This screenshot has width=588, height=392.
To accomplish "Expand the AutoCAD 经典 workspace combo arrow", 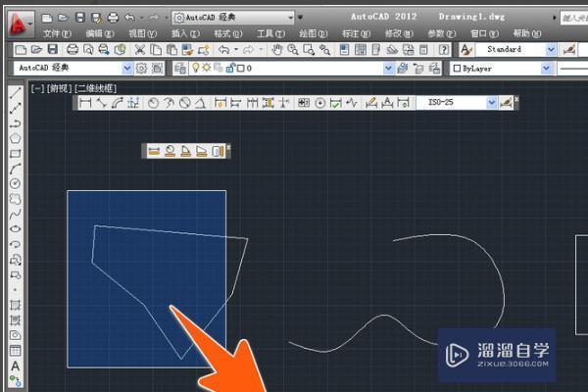I will [x=127, y=69].
